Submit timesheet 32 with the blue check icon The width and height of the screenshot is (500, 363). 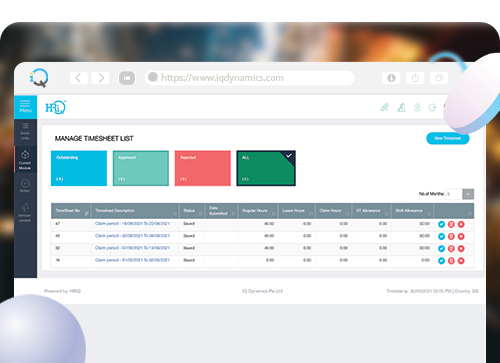441,249
